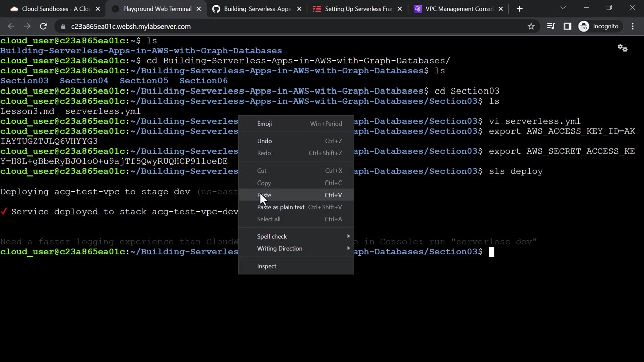This screenshot has height=362, width=644.
Task: Minimize the browser window
Action: (x=586, y=8)
